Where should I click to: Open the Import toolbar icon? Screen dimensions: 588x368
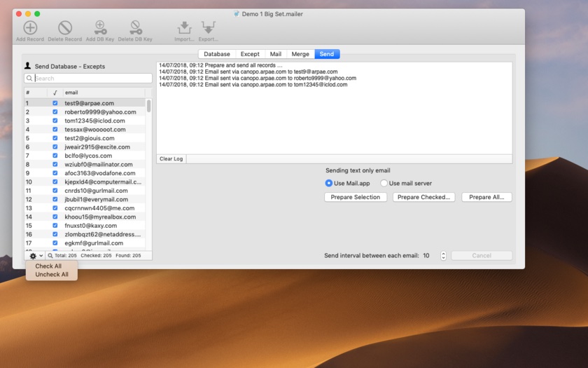[x=184, y=28]
